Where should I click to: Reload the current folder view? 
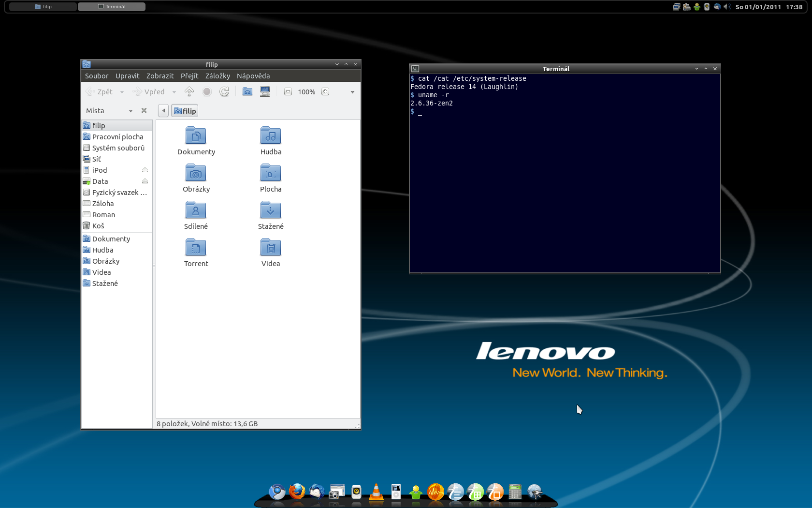click(x=224, y=91)
